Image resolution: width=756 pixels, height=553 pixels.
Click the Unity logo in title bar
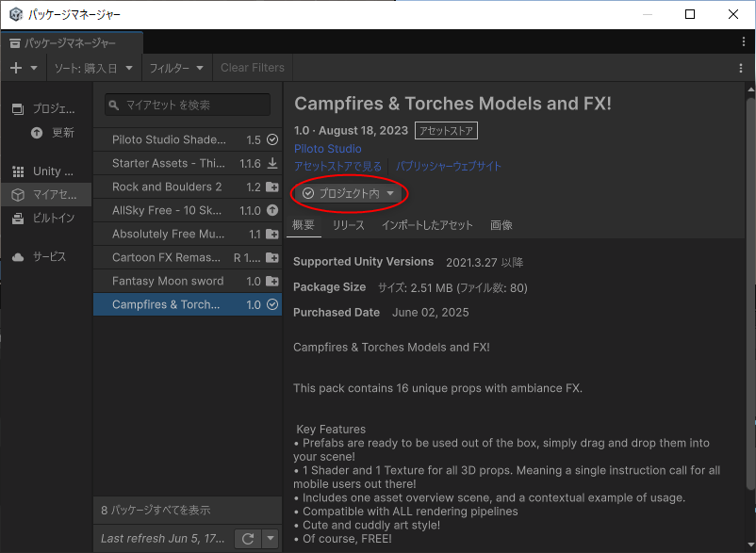click(15, 14)
